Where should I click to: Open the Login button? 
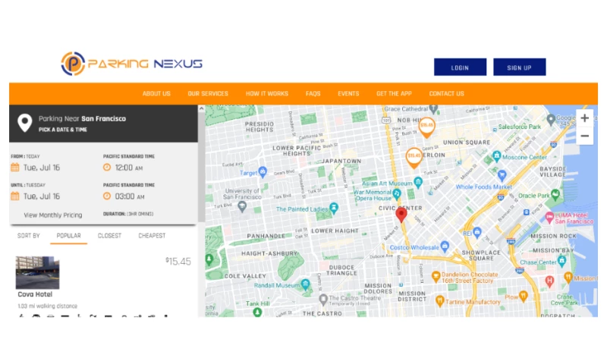click(x=460, y=67)
